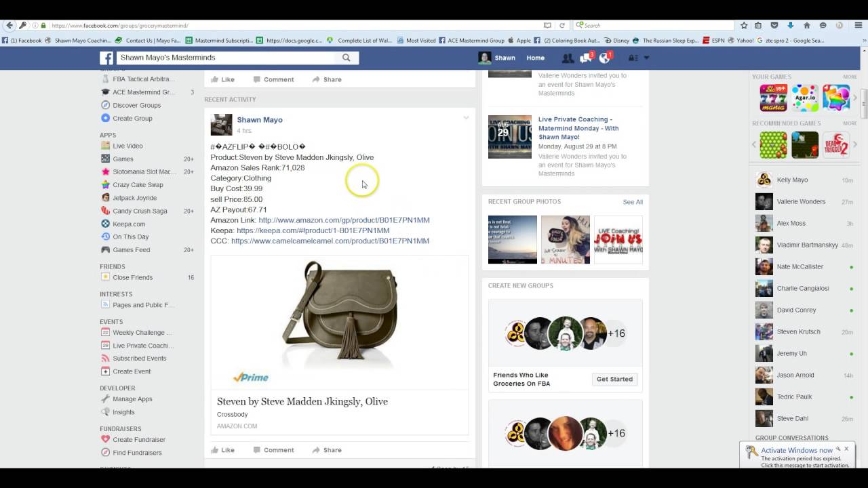The height and width of the screenshot is (488, 868).
Task: Close the Activate Windows notification
Action: click(846, 449)
